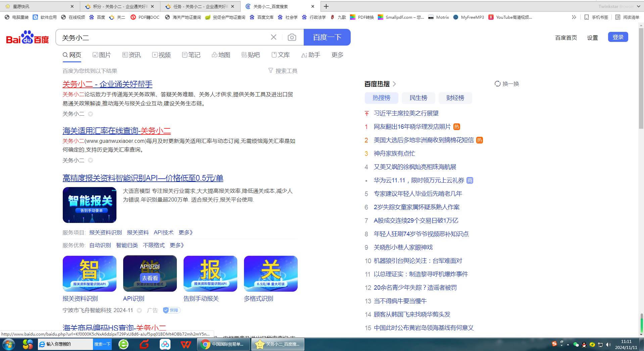Screen dimensions: 644x351
Task: Click the 保障 verification badge
Action: (171, 310)
